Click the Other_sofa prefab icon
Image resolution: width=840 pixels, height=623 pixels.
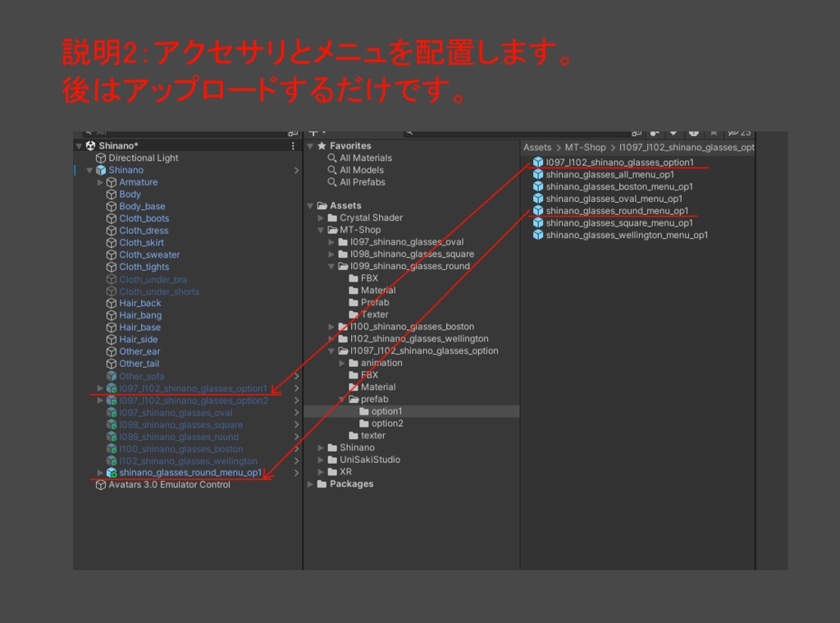point(112,376)
